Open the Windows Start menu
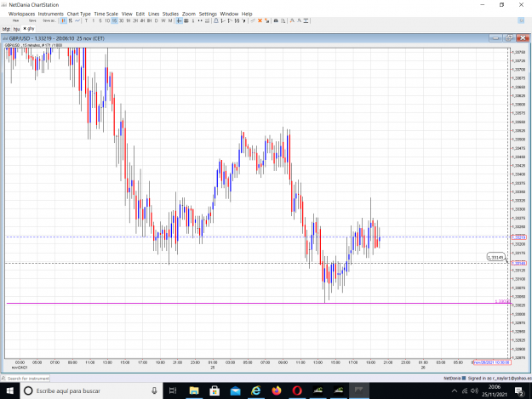Viewport: 532px width, 399px height. click(x=10, y=390)
